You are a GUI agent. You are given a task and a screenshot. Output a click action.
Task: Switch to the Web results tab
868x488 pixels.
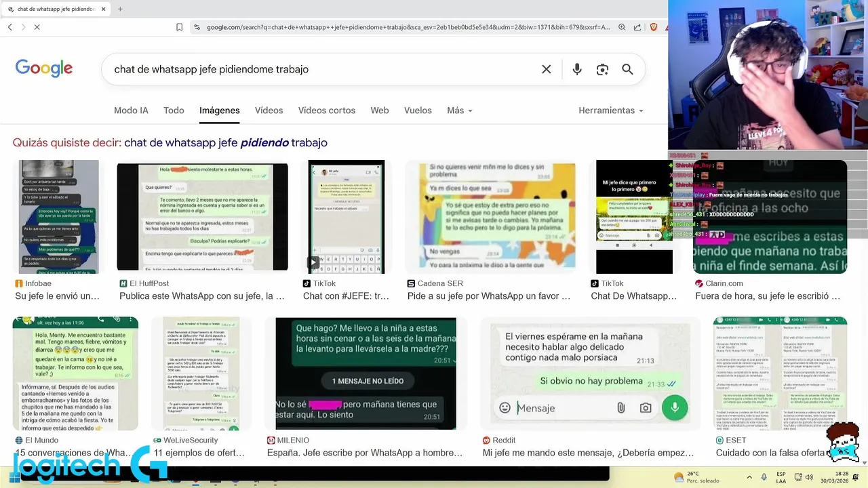[380, 110]
